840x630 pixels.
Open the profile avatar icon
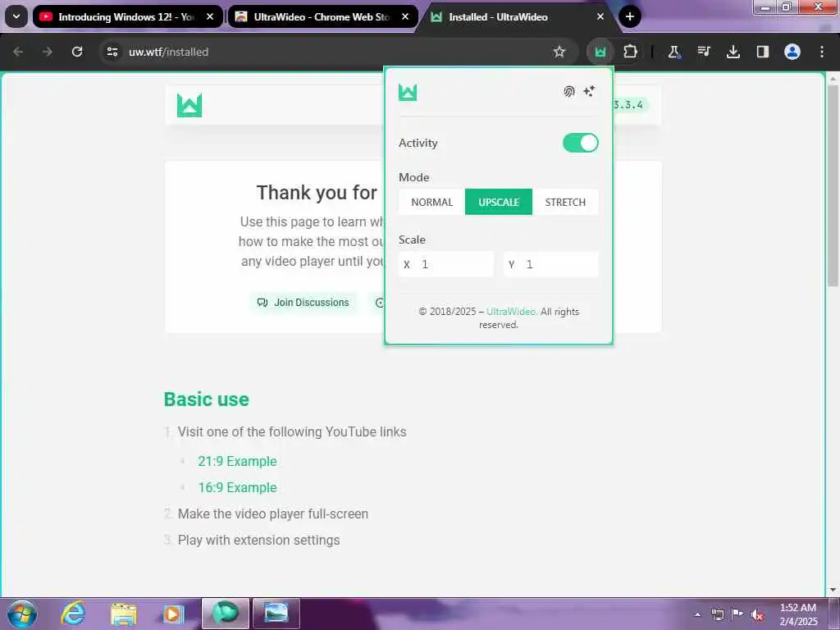tap(792, 52)
